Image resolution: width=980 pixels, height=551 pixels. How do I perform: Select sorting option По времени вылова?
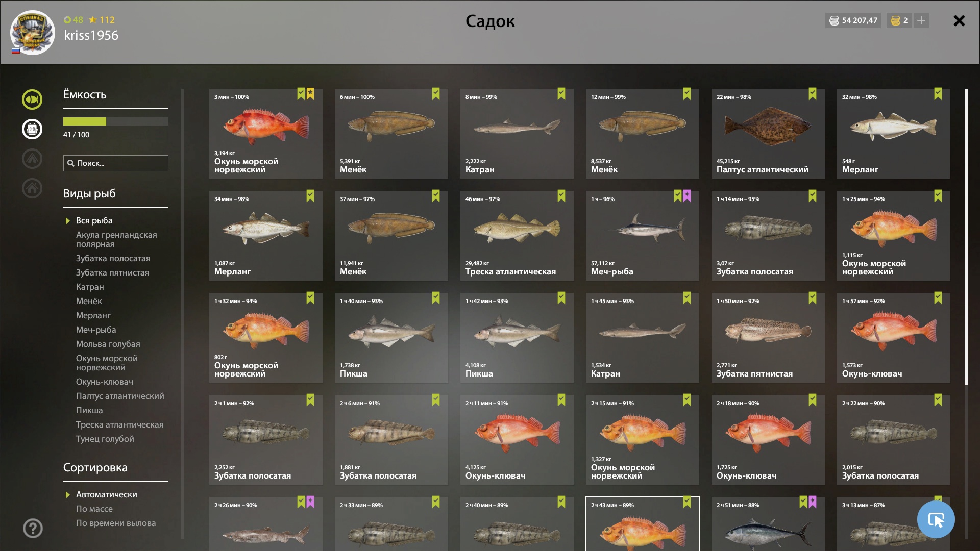coord(116,523)
